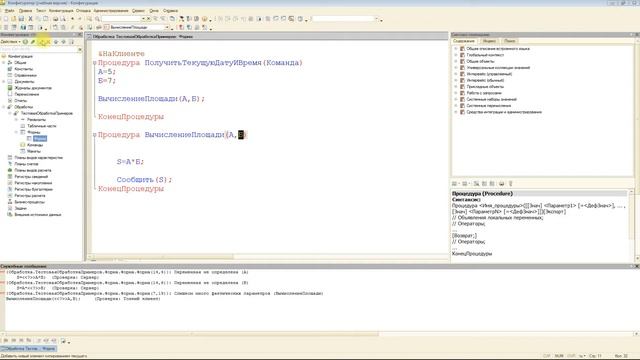Screen dimensions: 640x360
Task: Click first icon in syntax helper bottom toolbar
Action: pos(454,184)
